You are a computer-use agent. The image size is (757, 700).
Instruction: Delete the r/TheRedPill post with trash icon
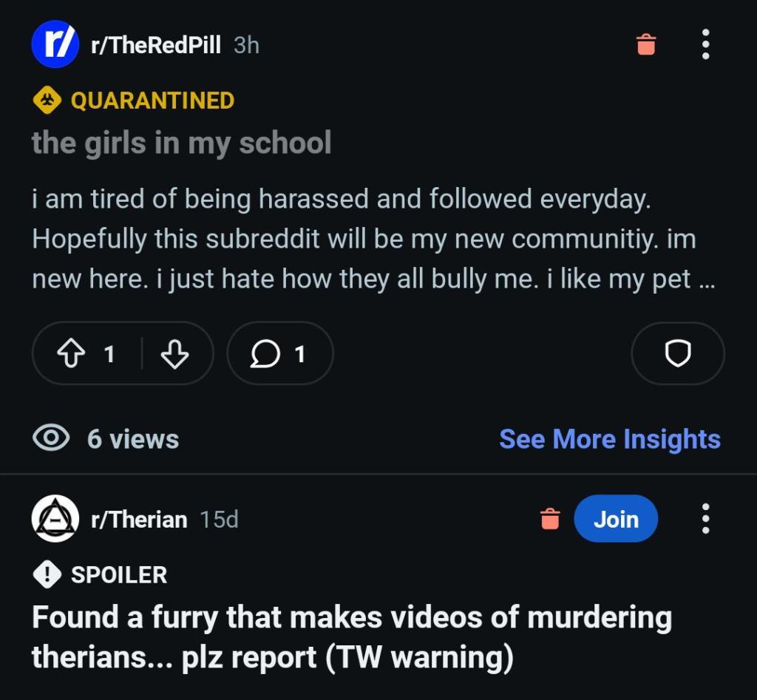tap(646, 44)
